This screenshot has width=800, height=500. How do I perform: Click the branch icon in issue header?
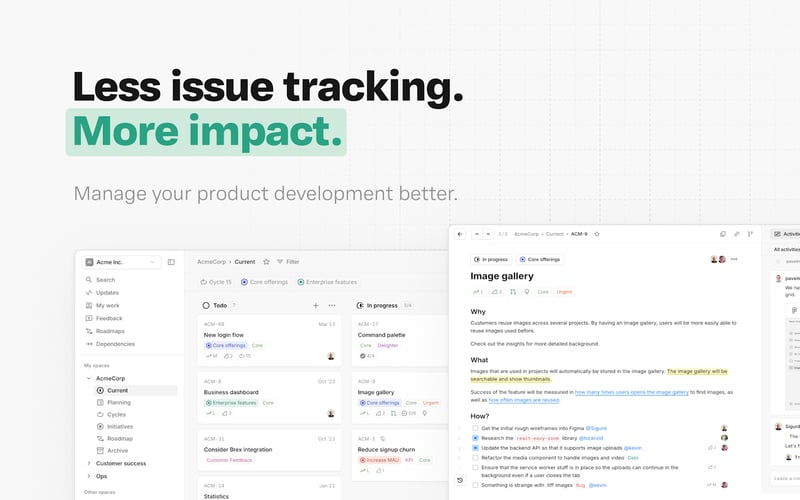(750, 234)
